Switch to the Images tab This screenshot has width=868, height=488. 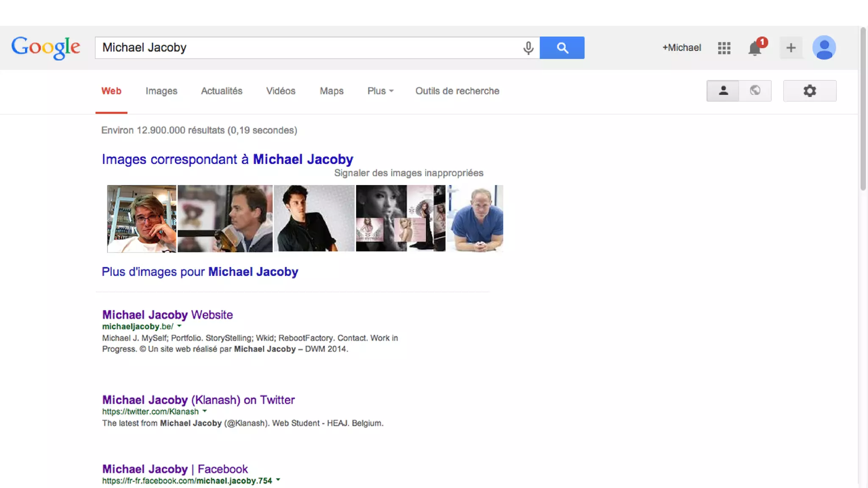pyautogui.click(x=161, y=91)
